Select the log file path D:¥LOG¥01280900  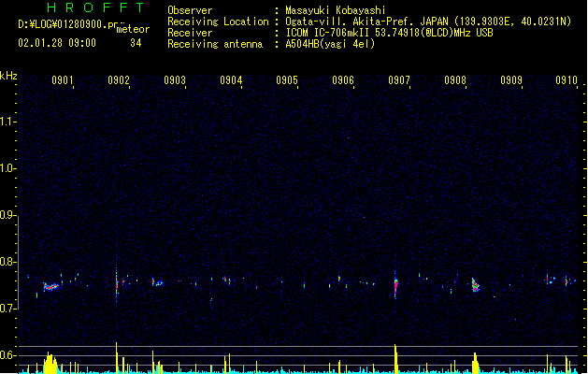point(67,24)
